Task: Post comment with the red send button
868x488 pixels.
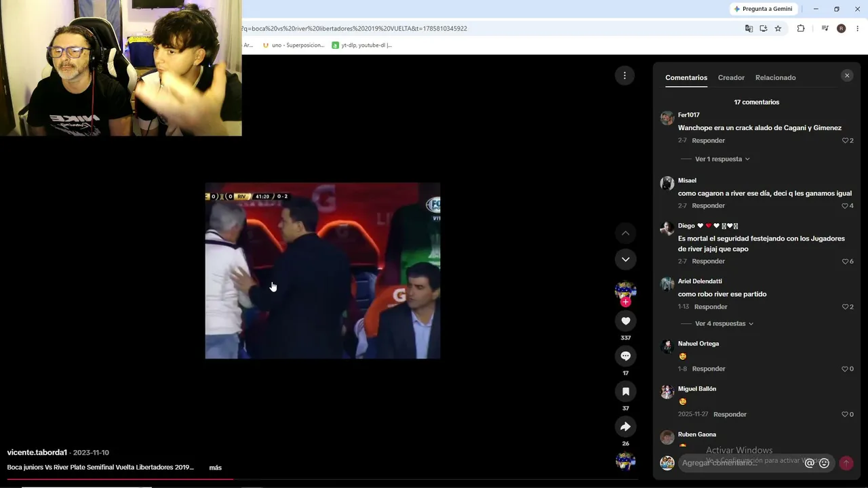Action: 846,463
